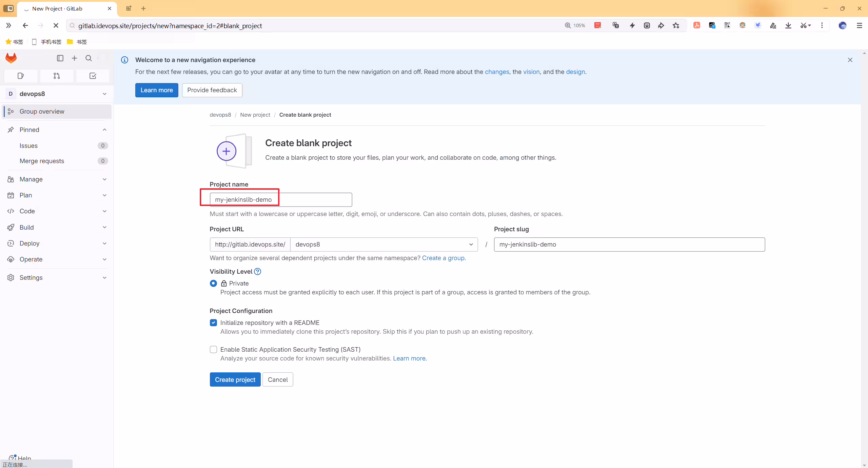Click the Visibility Level help icon

click(258, 272)
